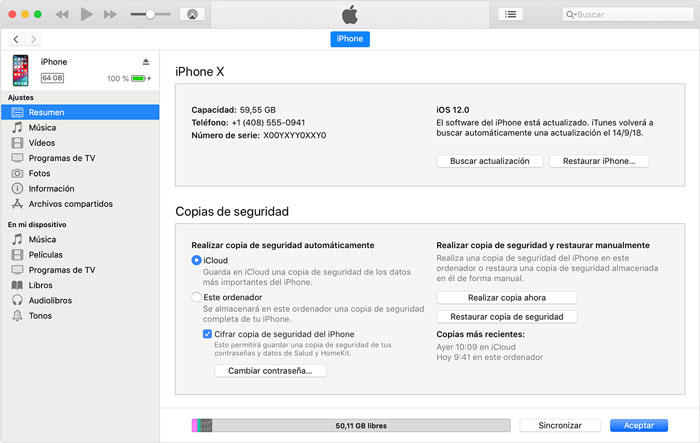Eject the iPhone using eject icon
Screen dimensions: 700x443
tap(146, 62)
